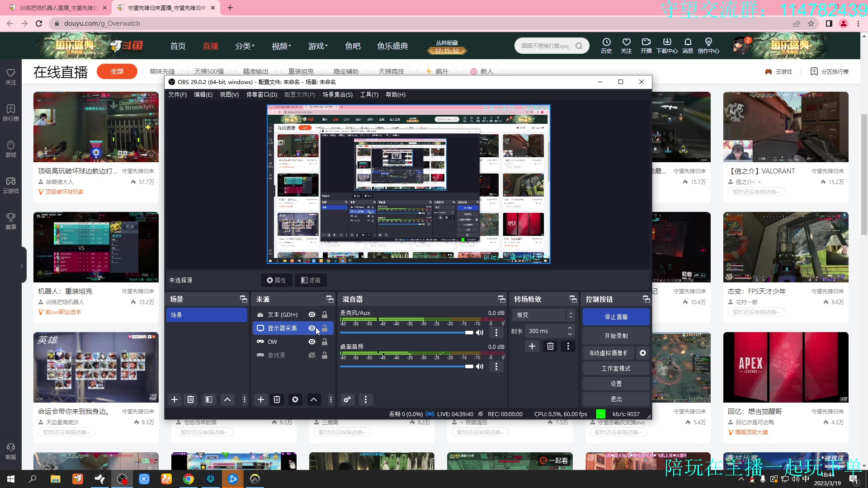Open 桌面音频 three-dot options menu
Viewport: 868px width, 488px height.
[x=496, y=366]
